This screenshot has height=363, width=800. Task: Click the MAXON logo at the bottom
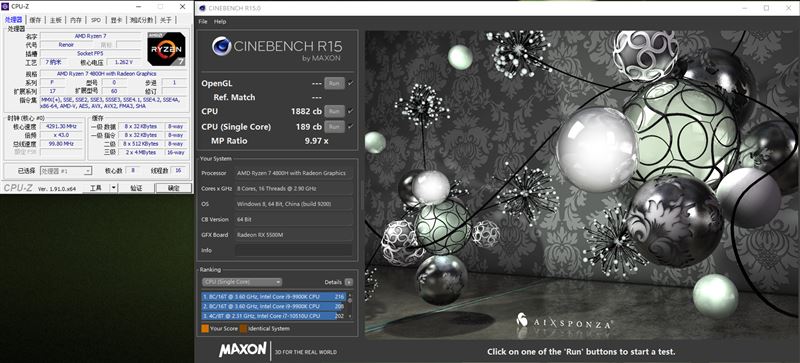[242, 350]
